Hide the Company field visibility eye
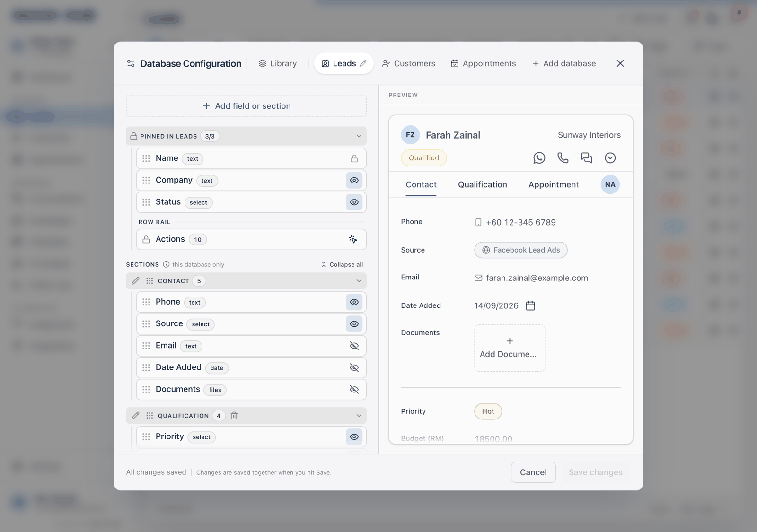The image size is (757, 532). 354,181
